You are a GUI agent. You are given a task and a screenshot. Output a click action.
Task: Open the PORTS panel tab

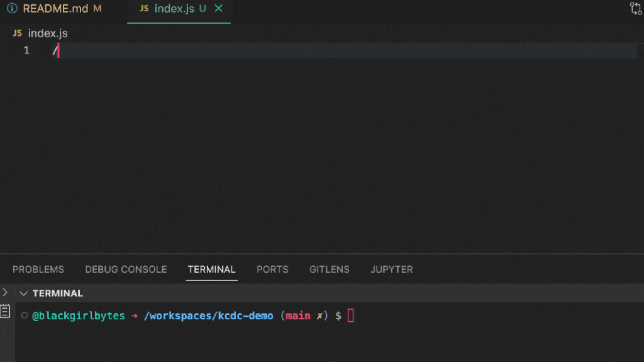[x=272, y=269]
